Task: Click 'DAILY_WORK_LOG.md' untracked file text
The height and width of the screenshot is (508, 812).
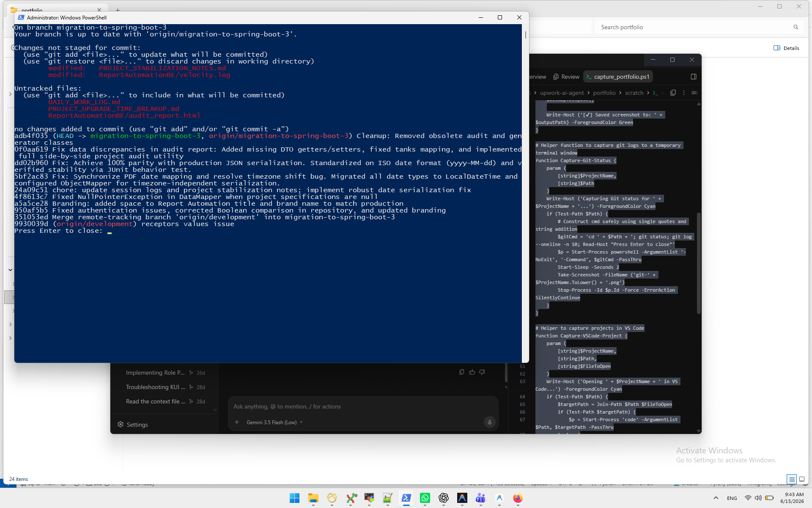Action: pyautogui.click(x=84, y=102)
